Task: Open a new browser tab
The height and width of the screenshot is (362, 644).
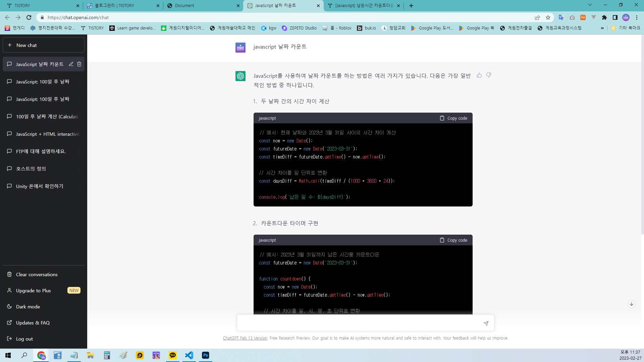Action: pos(411,6)
